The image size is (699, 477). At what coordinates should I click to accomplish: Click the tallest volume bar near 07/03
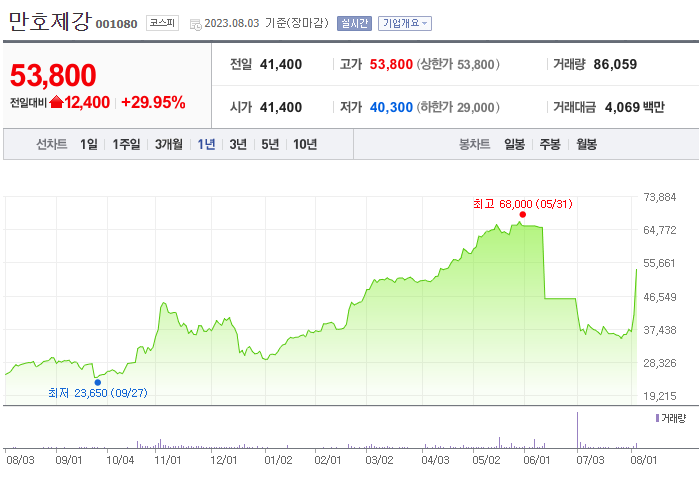click(577, 430)
